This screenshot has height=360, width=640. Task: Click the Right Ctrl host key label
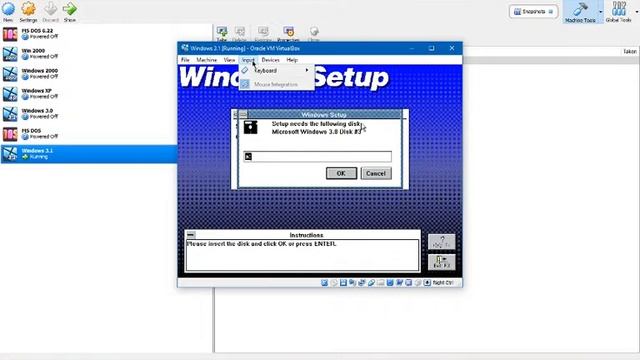tap(443, 283)
